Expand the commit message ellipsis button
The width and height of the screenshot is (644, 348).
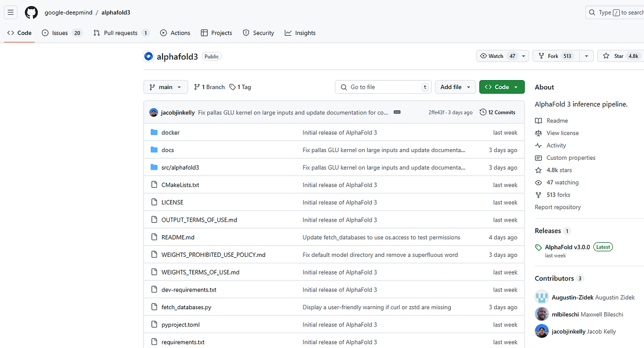[397, 112]
